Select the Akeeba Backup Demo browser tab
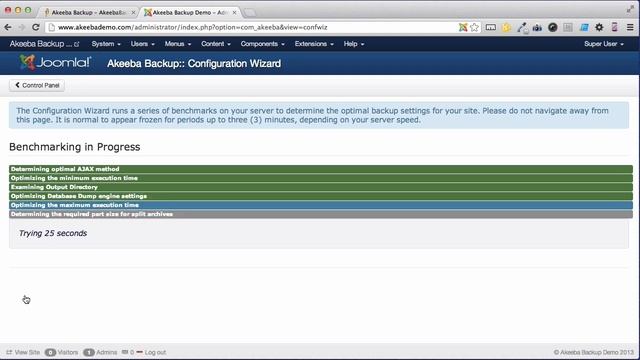 pyautogui.click(x=189, y=13)
